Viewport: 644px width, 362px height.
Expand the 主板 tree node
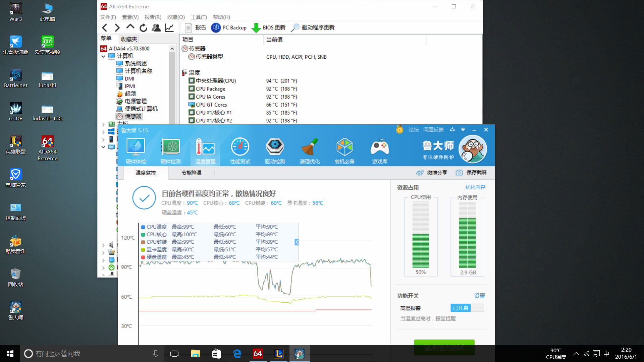(x=103, y=124)
